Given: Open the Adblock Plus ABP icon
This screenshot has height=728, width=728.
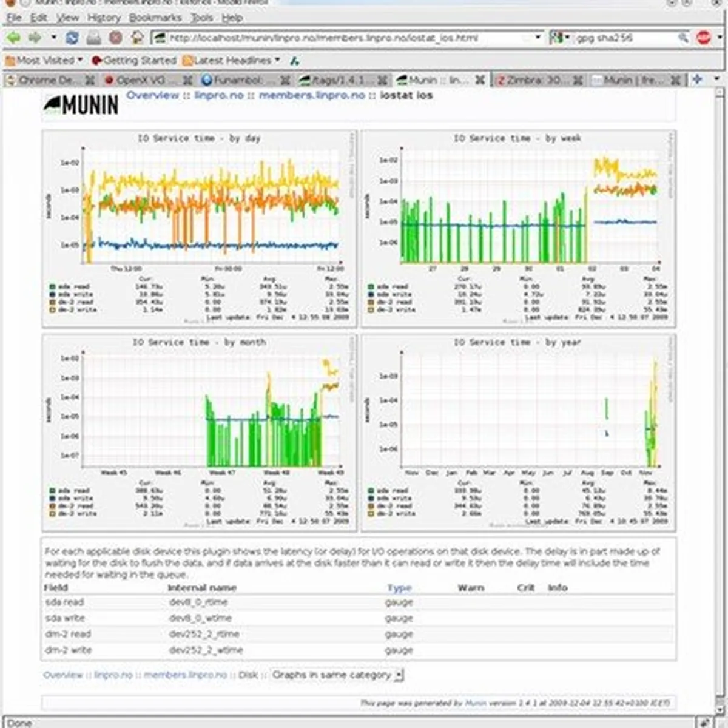Looking at the screenshot, I should tap(704, 38).
